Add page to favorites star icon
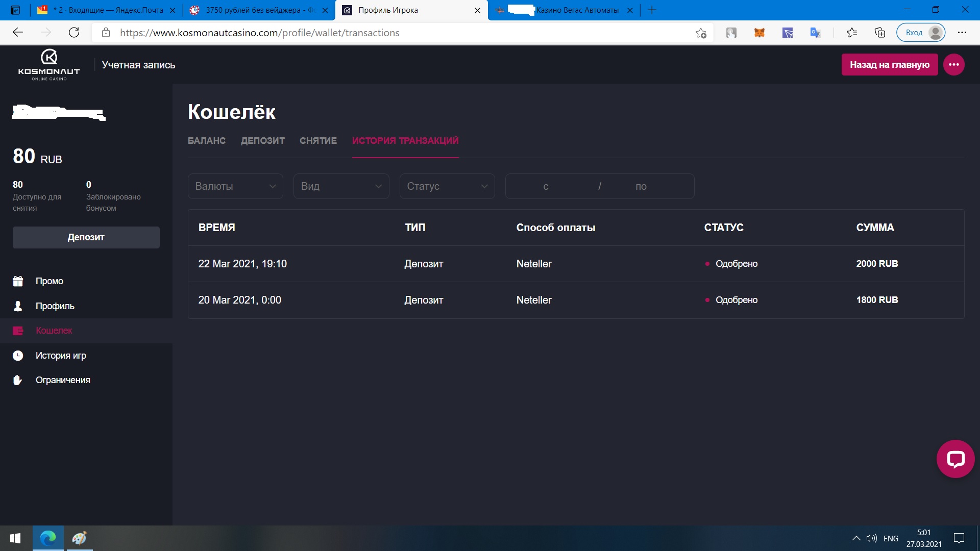Viewport: 980px width, 551px height. (x=701, y=33)
